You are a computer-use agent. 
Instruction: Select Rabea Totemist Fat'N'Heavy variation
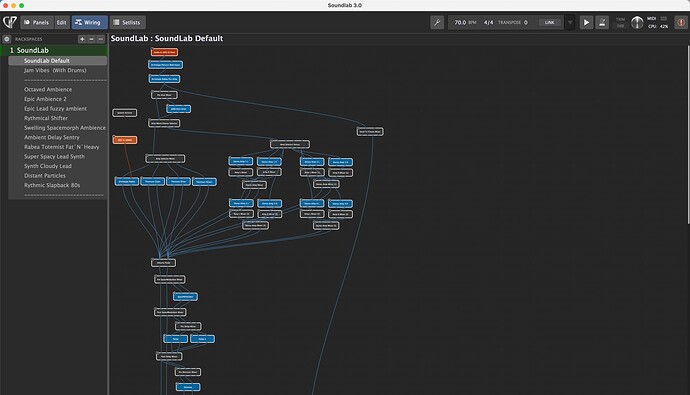click(58, 147)
